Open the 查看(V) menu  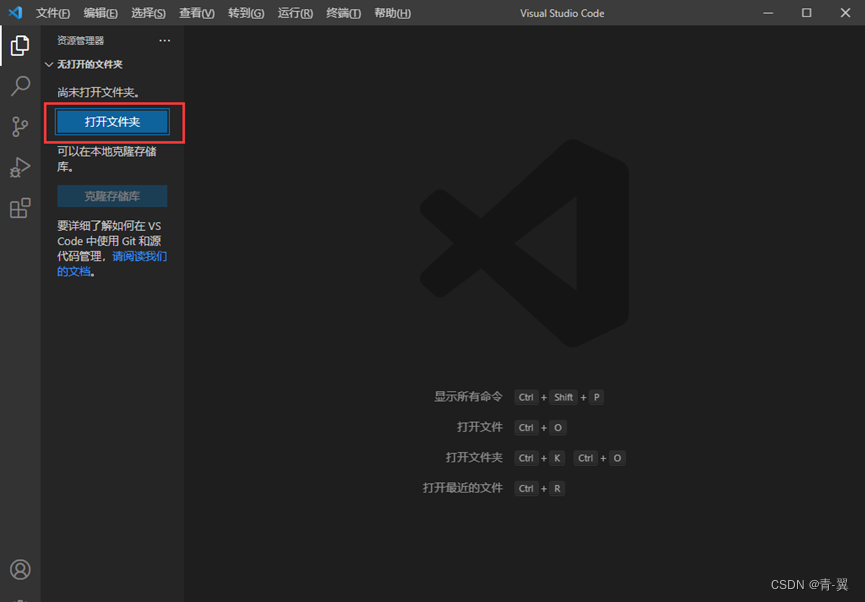tap(196, 13)
